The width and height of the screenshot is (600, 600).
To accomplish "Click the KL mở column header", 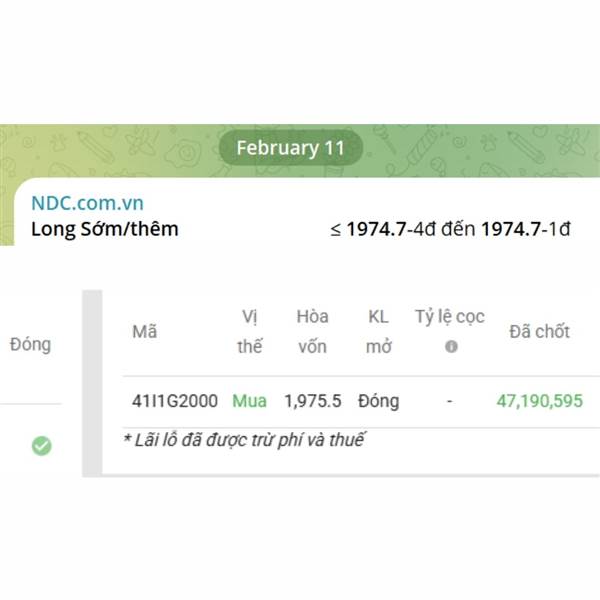I will click(378, 331).
